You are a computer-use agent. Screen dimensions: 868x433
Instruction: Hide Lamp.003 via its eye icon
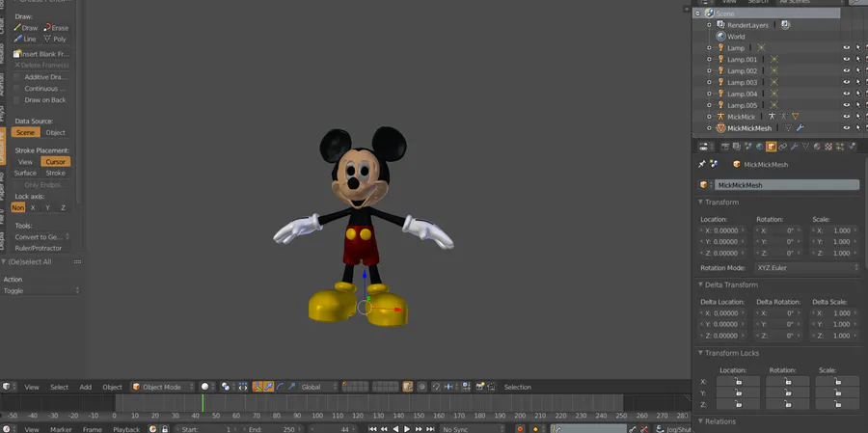point(847,83)
